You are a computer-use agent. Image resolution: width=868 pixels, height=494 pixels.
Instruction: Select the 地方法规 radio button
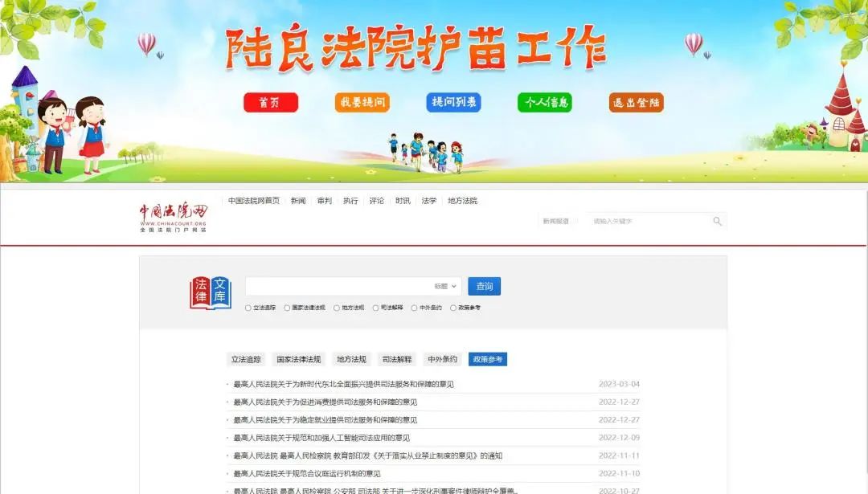point(337,308)
